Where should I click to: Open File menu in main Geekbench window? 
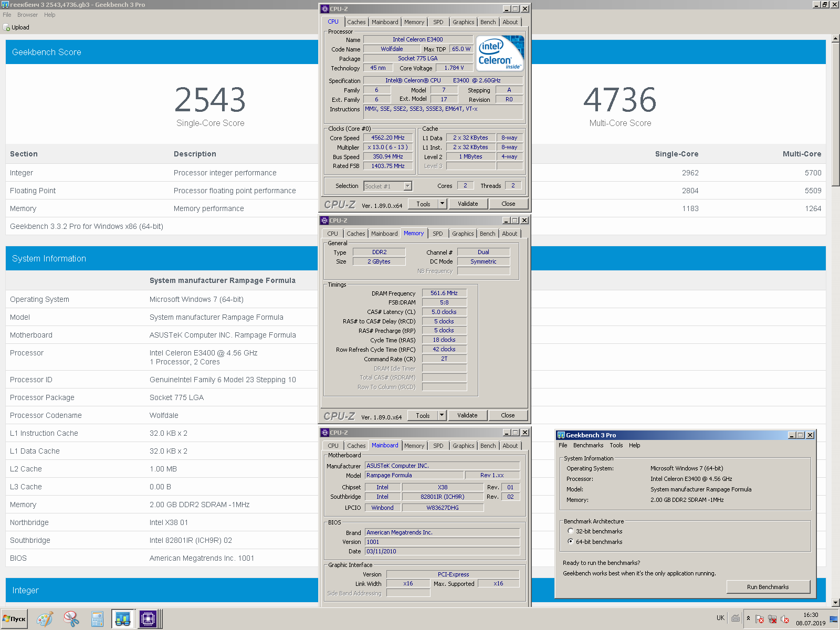point(7,15)
